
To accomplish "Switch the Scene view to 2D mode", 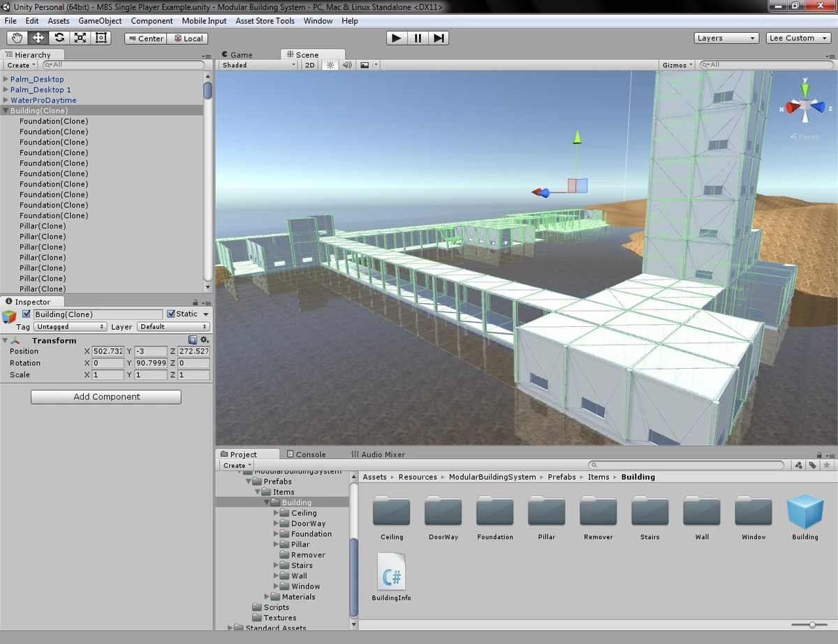I will coord(309,64).
